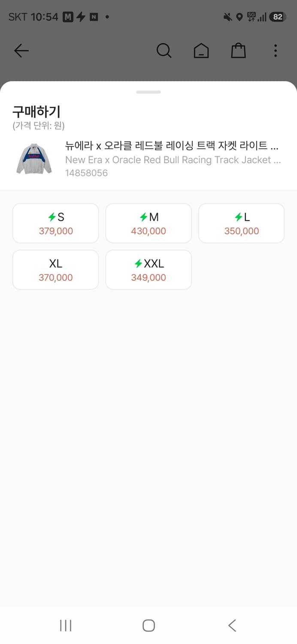Open the three-dot more options menu
The image size is (297, 644).
[x=276, y=51]
